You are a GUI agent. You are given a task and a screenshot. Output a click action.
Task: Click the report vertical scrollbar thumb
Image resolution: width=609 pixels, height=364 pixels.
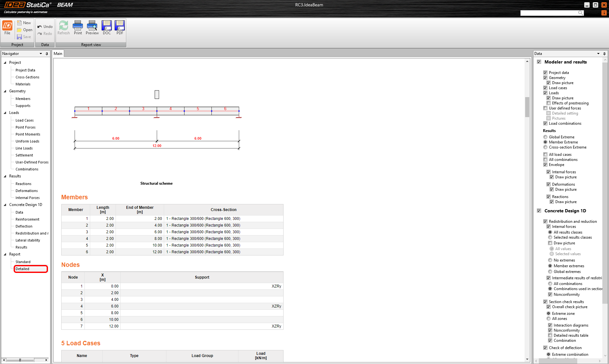tap(527, 107)
